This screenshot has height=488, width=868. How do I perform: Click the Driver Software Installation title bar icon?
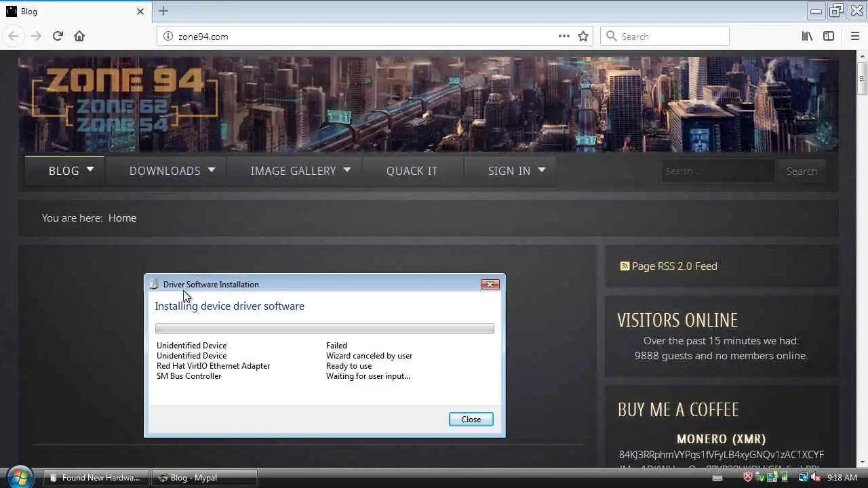click(x=154, y=284)
